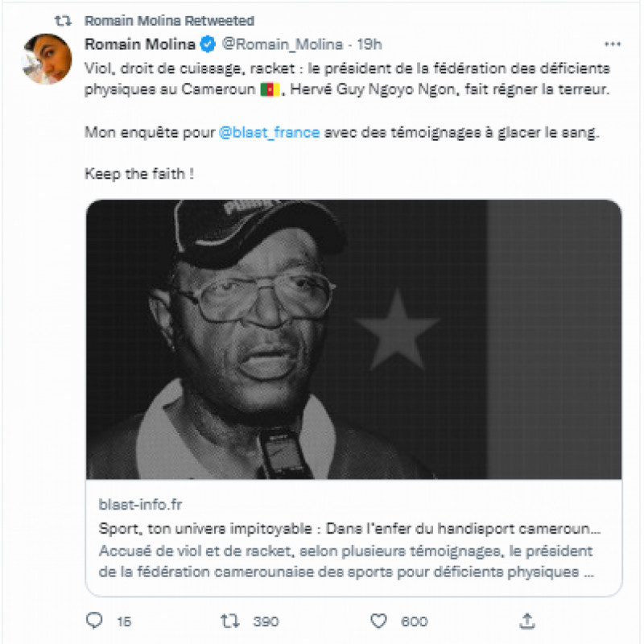Click the article description starting "Accusé de viol"
This screenshot has height=644, width=644.
pyautogui.click(x=347, y=561)
